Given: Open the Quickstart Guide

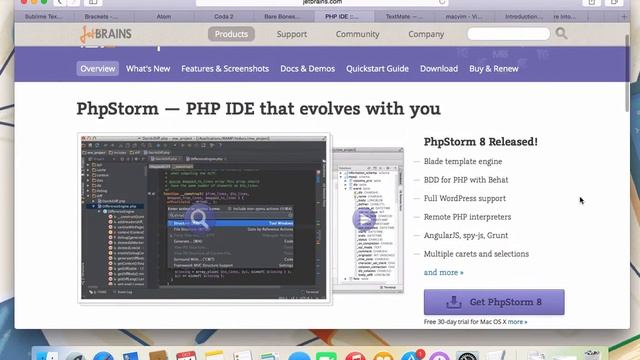Looking at the screenshot, I should 377,69.
